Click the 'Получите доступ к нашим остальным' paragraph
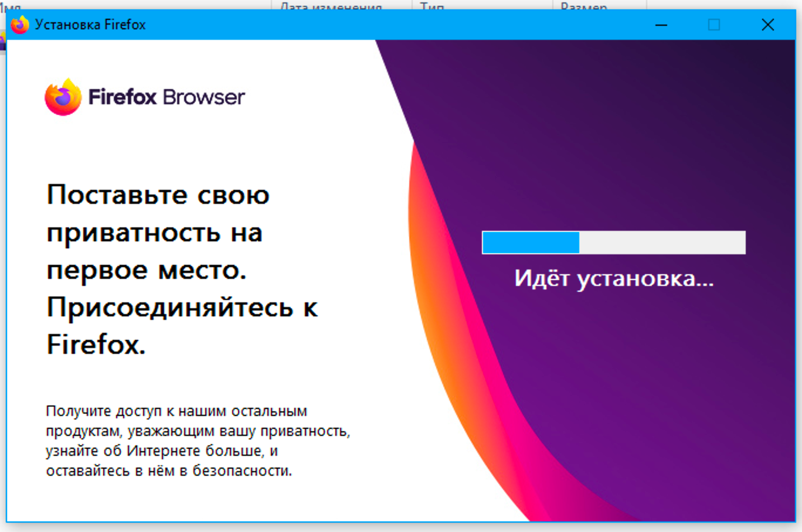 pyautogui.click(x=198, y=441)
